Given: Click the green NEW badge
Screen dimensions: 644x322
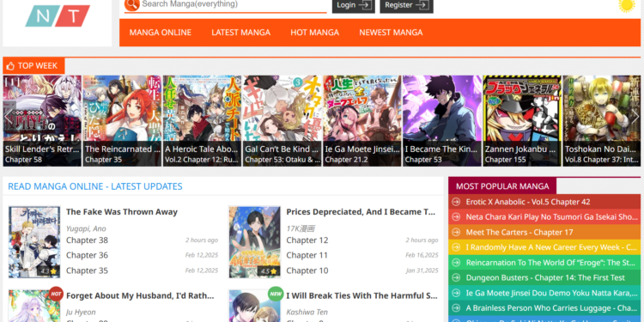Looking at the screenshot, I should (276, 294).
